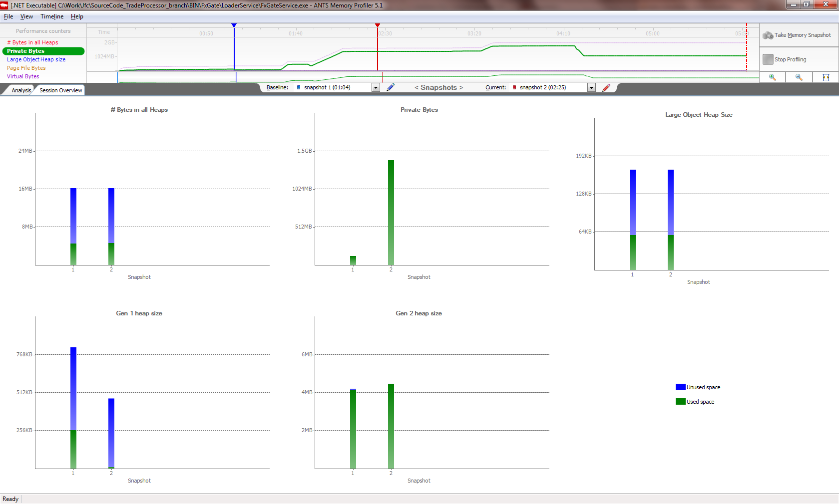Click the Used space green legend swatch
839x504 pixels.
point(680,402)
